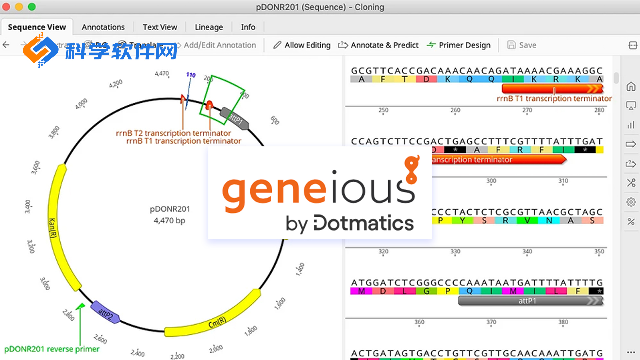Click the macOS green zoom button
The width and height of the screenshot is (640, 360).
[x=32, y=7]
